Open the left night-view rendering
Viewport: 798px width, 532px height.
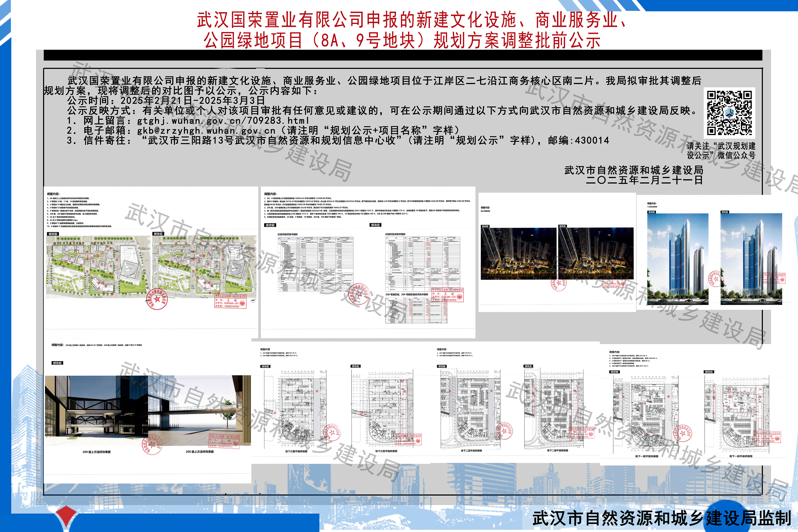point(519,254)
